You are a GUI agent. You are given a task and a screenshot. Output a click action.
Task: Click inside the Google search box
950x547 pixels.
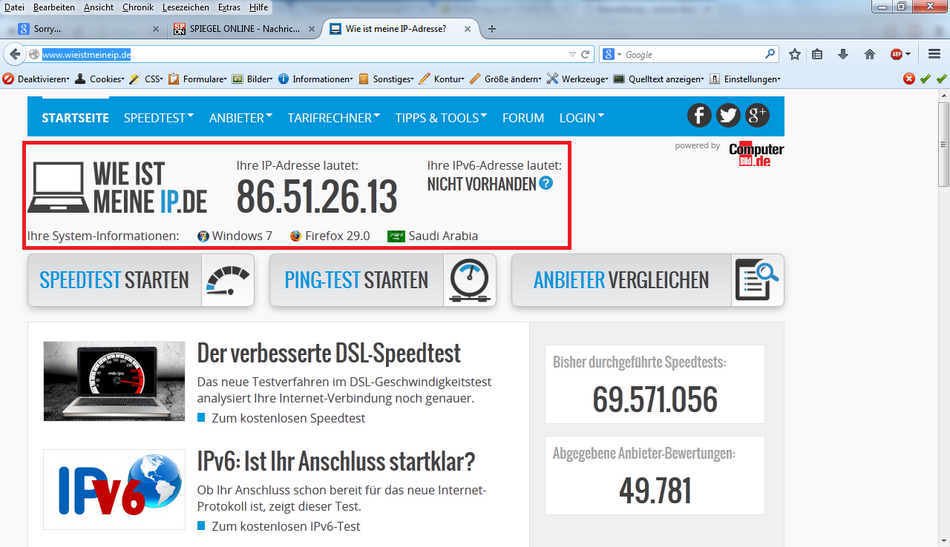tap(690, 54)
